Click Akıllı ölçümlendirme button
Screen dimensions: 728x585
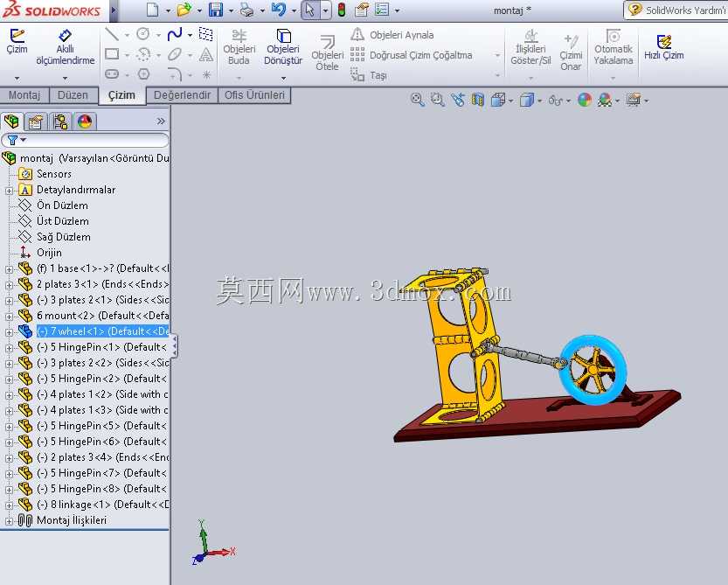65,47
